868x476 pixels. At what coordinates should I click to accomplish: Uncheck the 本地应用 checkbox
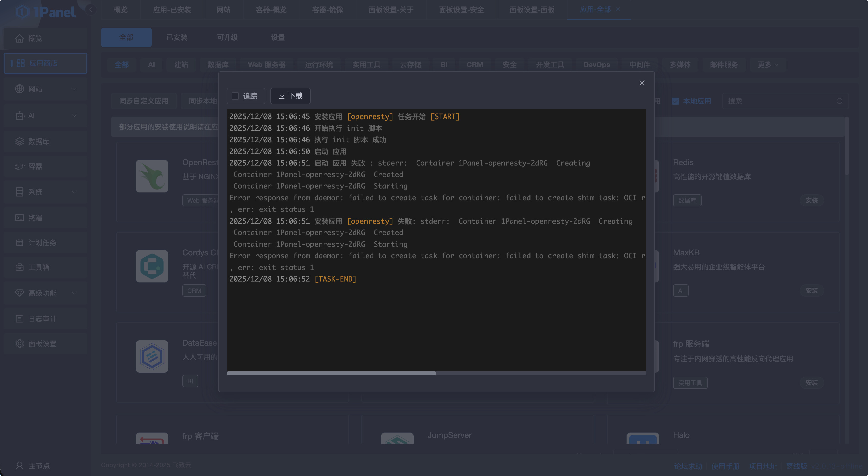coord(675,101)
